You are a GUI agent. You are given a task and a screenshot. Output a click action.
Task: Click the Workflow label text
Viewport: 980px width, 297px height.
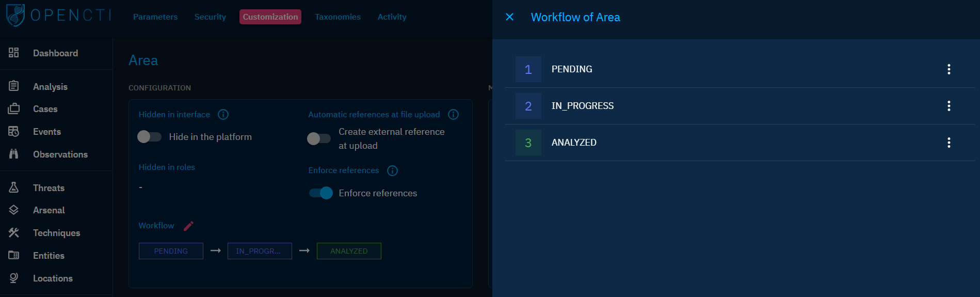point(156,226)
